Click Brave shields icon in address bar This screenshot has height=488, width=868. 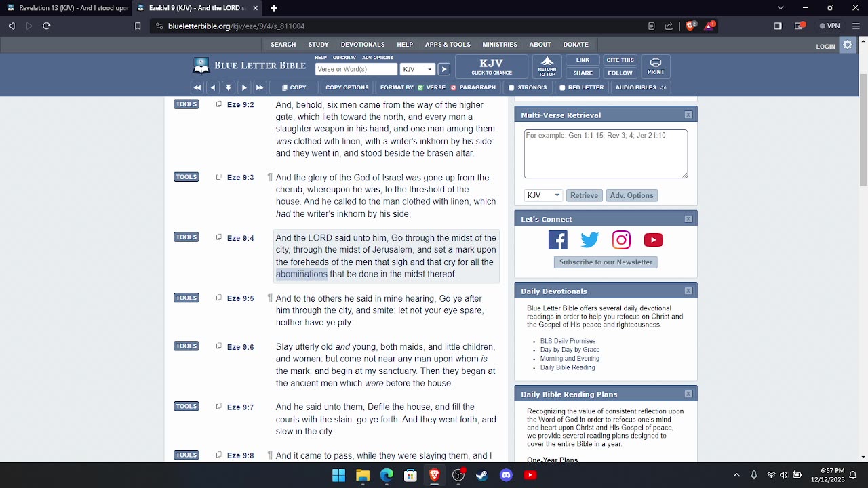tap(690, 26)
